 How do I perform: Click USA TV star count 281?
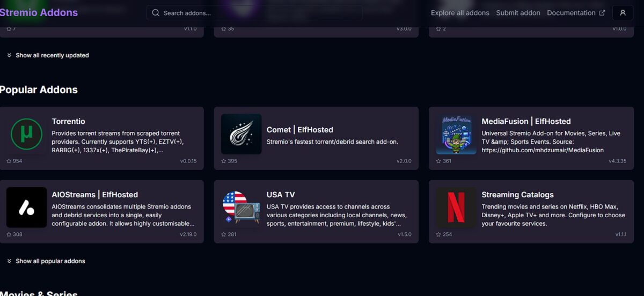coord(232,234)
